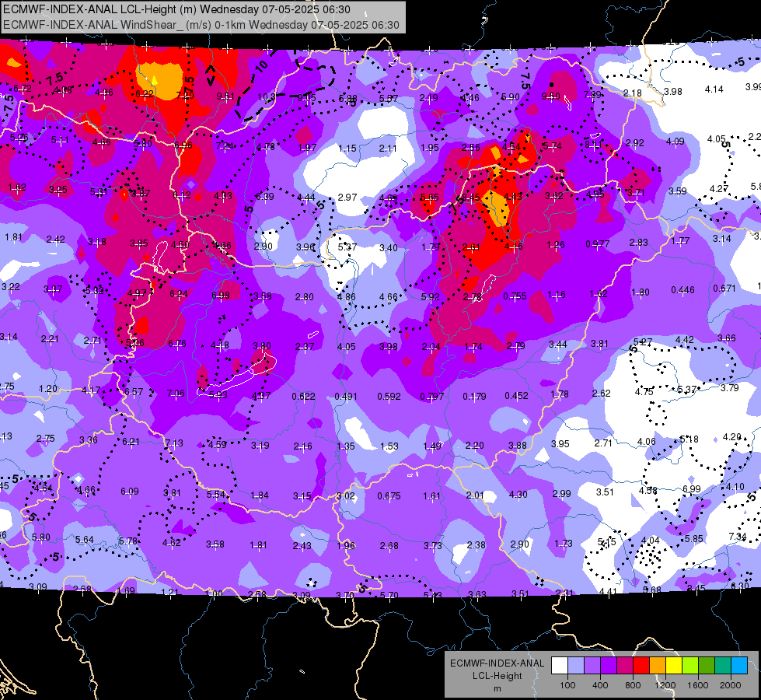Click the dark green legend swatch
Screen dimensions: 761x700
[x=707, y=666]
